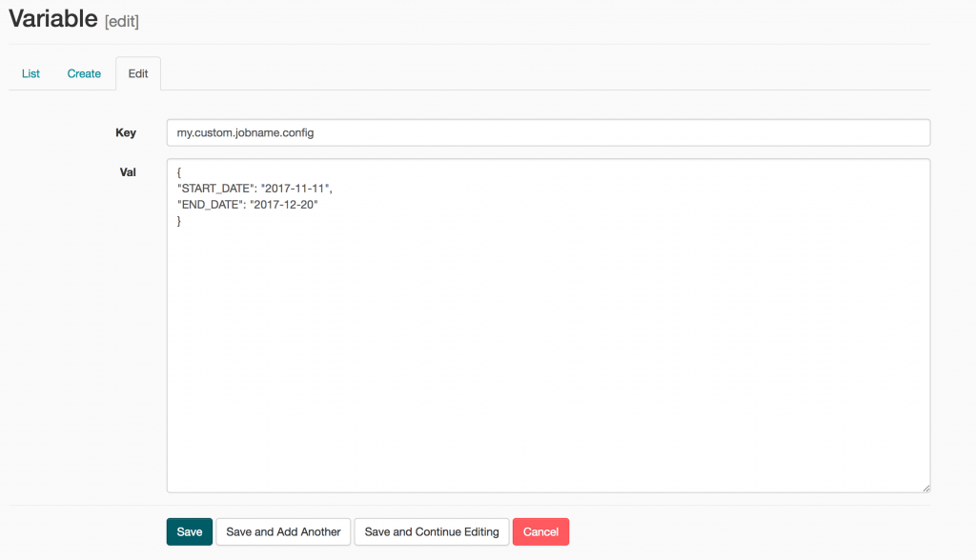Image resolution: width=976 pixels, height=560 pixels.
Task: Open the Create tab
Action: 84,73
